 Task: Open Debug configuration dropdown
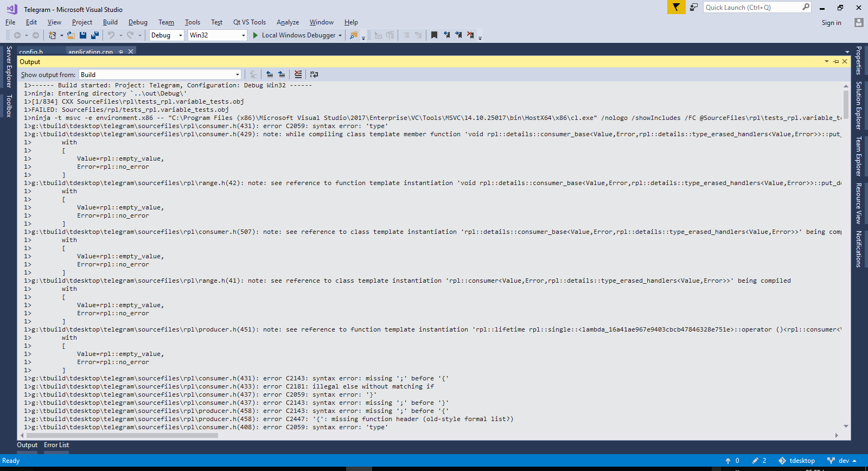167,35
